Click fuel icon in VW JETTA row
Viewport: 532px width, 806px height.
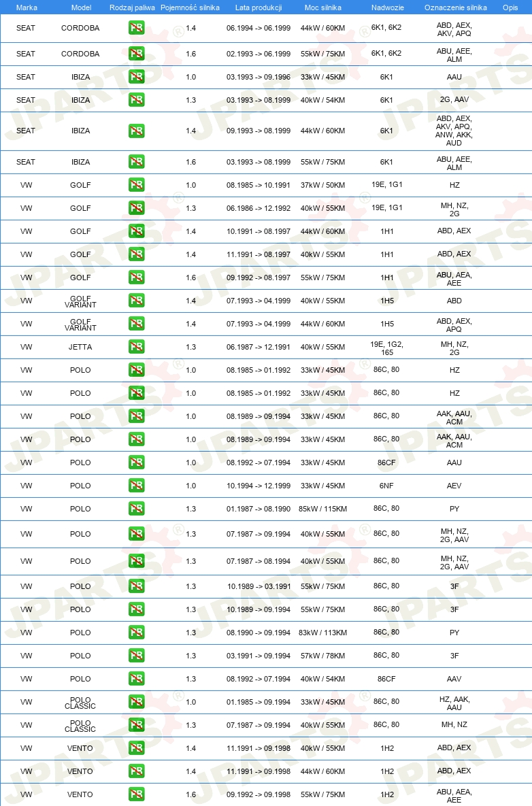point(136,346)
